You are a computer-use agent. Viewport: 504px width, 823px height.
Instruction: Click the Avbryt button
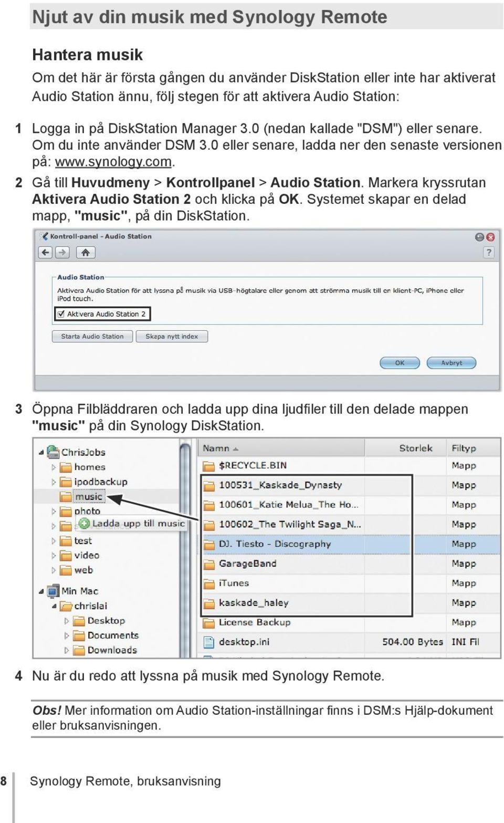point(451,363)
